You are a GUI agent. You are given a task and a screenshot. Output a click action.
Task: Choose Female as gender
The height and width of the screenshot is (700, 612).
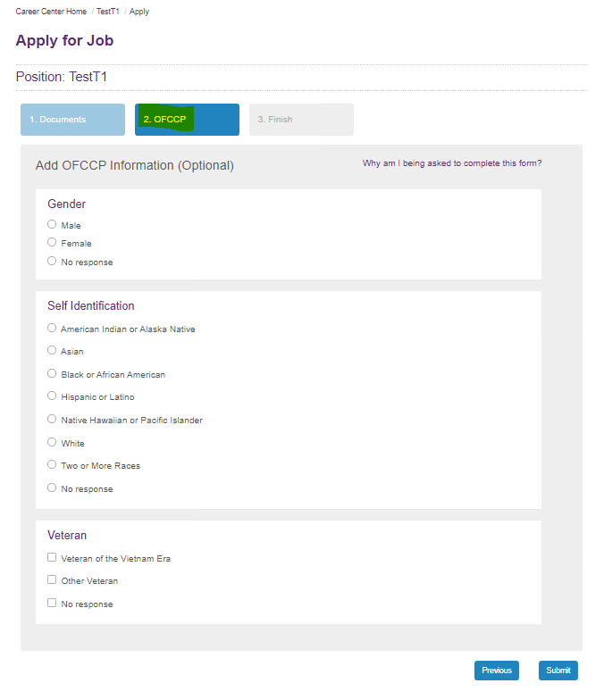pos(52,243)
